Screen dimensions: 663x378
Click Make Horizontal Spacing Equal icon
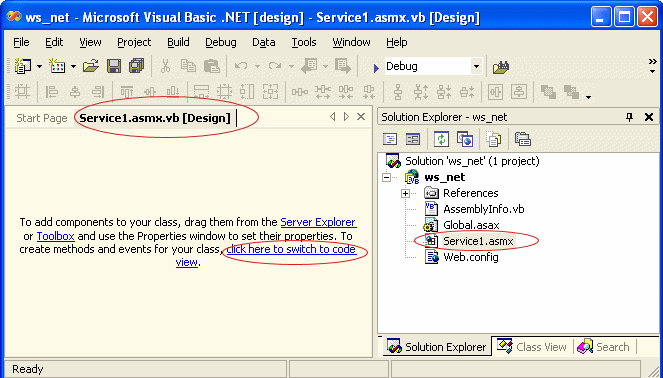299,91
